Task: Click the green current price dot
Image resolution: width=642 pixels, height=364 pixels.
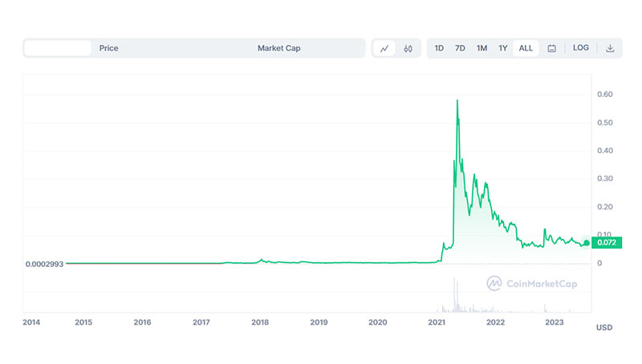Action: 587,243
